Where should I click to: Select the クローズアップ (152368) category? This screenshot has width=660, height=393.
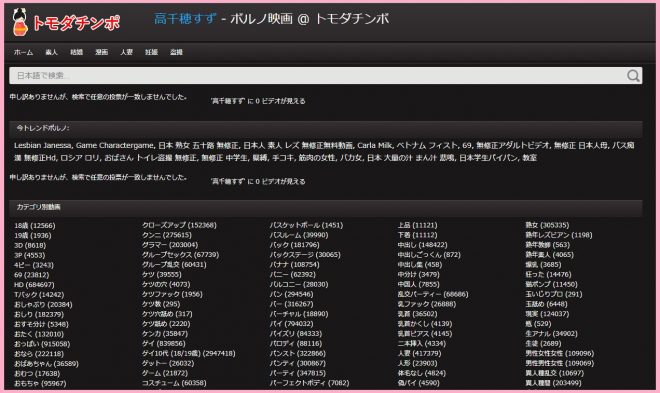click(x=179, y=225)
